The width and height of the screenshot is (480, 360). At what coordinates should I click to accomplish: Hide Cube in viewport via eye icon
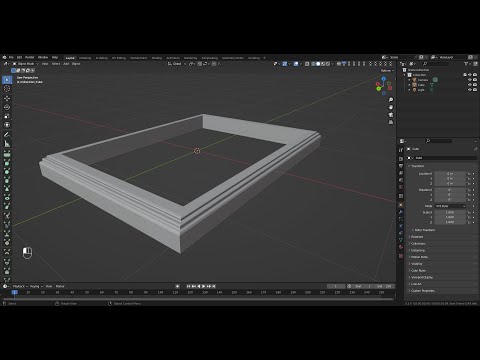(470, 85)
